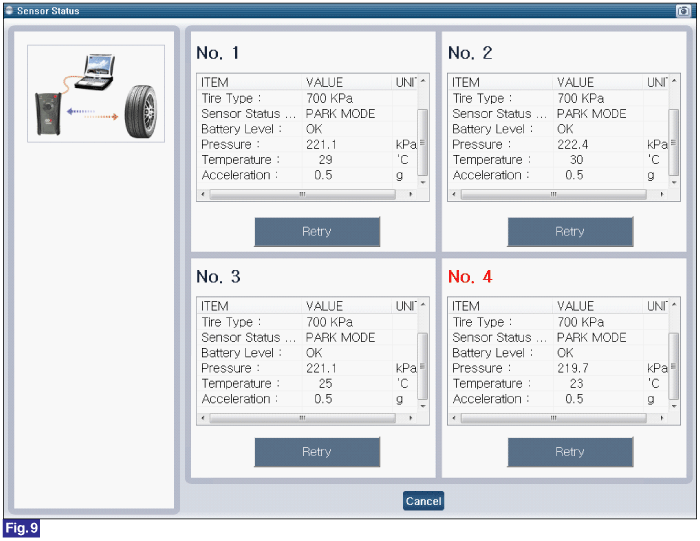Select Battery Level row in No. 3 table
Viewport: 700px width, 541px height.
[307, 353]
